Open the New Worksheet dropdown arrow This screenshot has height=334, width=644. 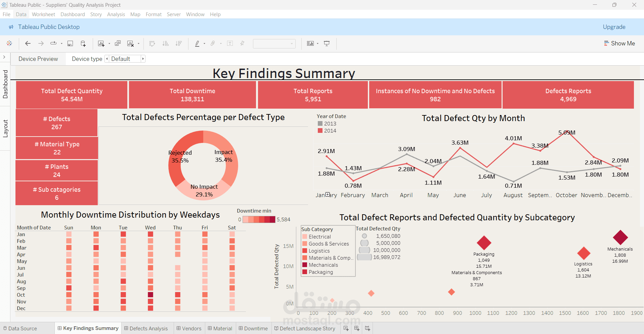109,43
